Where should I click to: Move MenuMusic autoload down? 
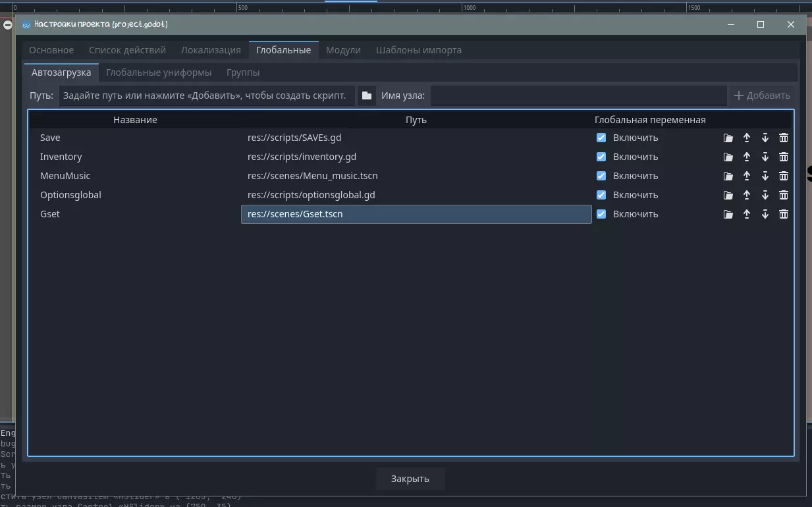pos(765,176)
